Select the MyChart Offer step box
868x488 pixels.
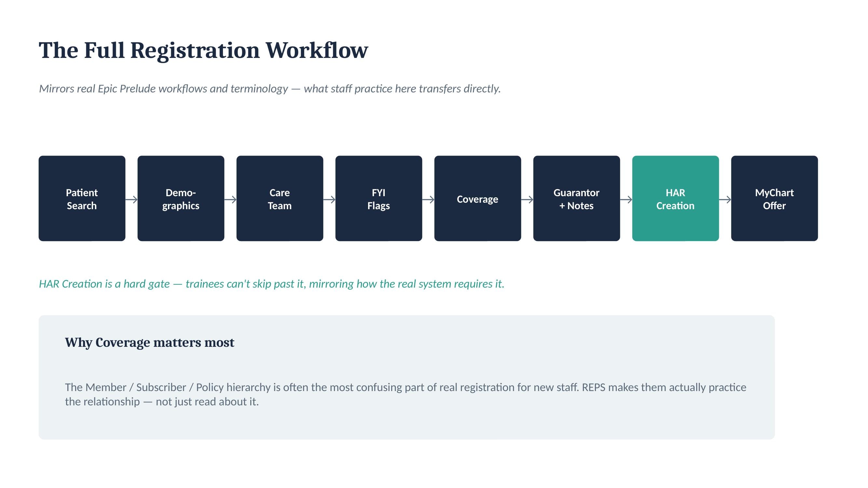774,198
